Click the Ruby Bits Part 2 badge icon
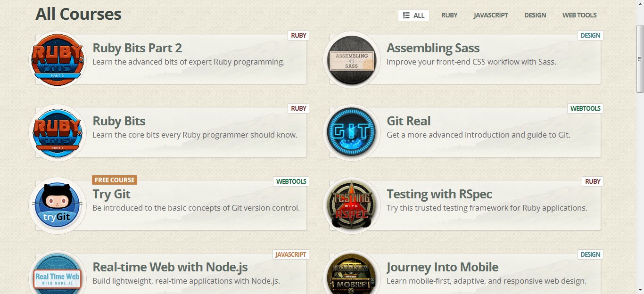The image size is (644, 294). 58,60
